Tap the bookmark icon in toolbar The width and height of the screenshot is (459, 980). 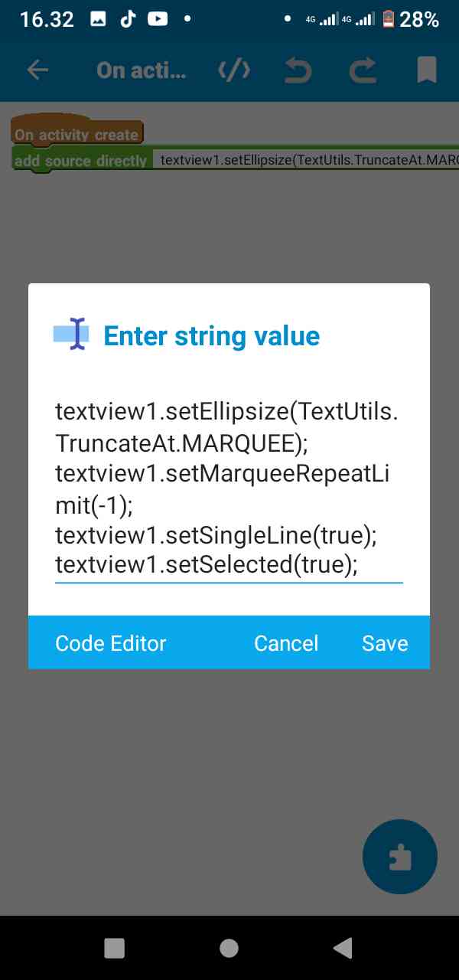[x=427, y=70]
